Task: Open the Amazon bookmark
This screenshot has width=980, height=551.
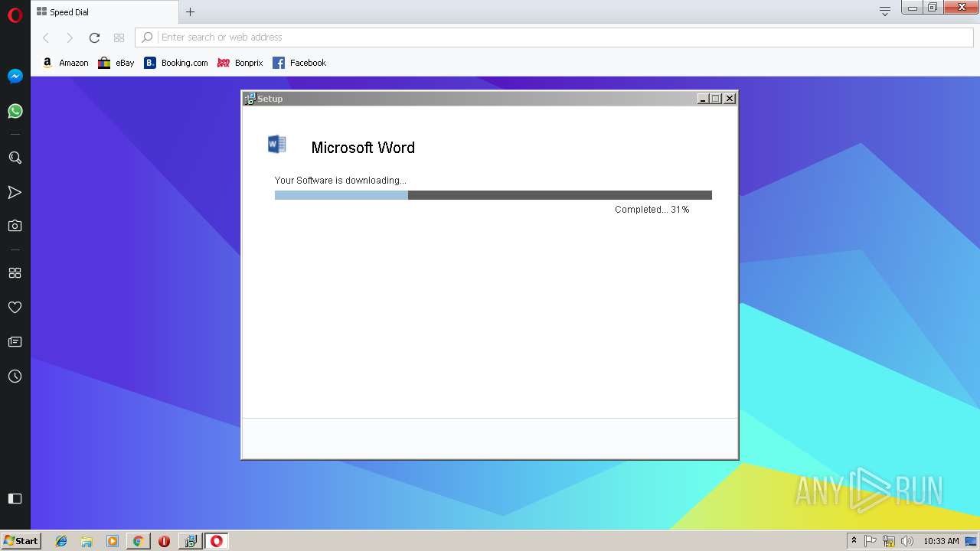Action: (65, 63)
